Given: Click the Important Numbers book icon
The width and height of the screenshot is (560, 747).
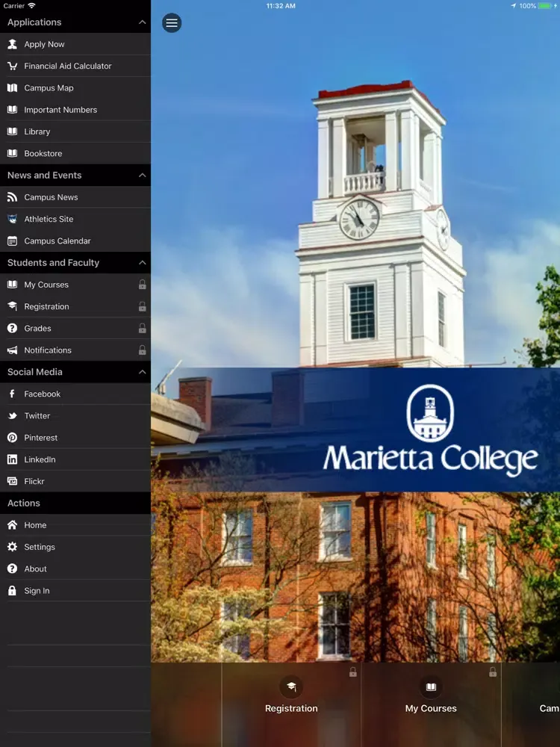Looking at the screenshot, I should pyautogui.click(x=13, y=110).
